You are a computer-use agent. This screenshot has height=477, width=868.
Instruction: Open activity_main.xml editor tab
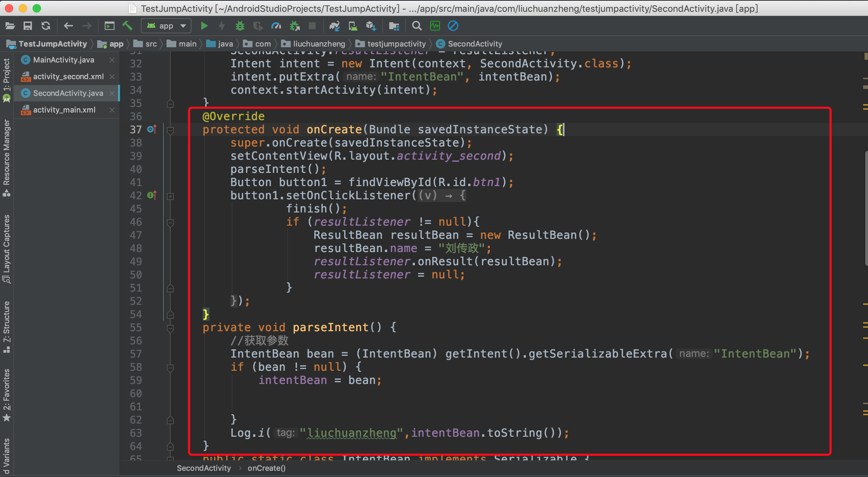(x=64, y=110)
